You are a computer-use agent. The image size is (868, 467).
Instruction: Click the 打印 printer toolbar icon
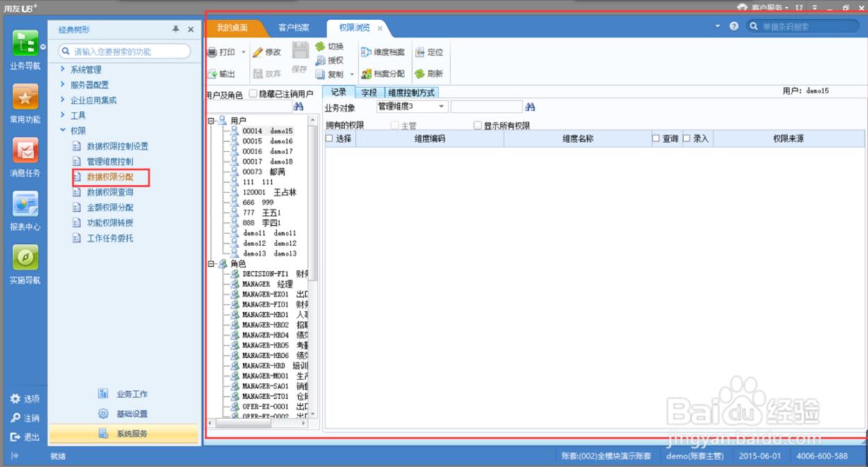213,52
